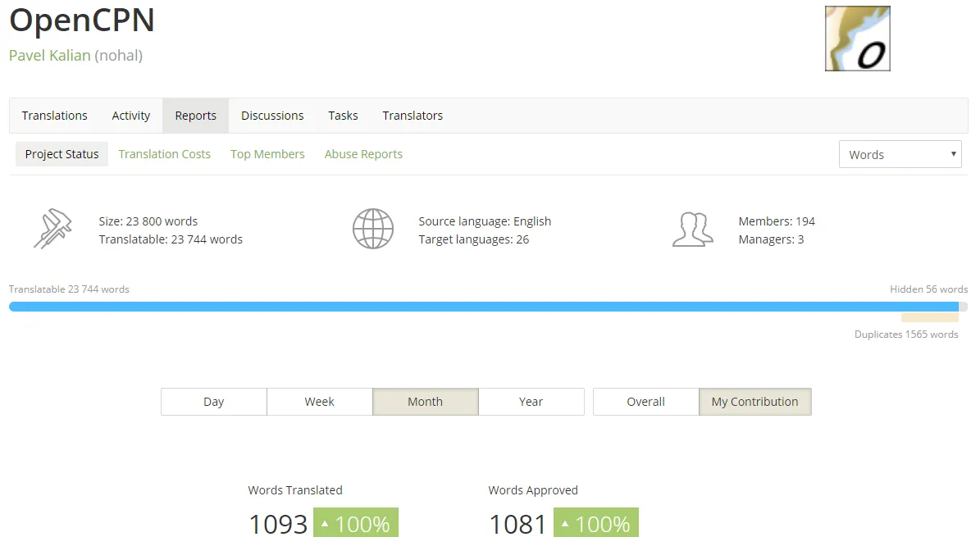Viewport: 980px width, 537px height.
Task: Select the Year period button
Action: tap(531, 402)
